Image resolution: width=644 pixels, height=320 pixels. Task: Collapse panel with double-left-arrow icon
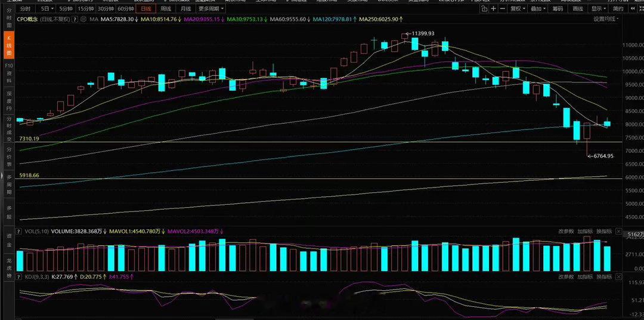631,8
